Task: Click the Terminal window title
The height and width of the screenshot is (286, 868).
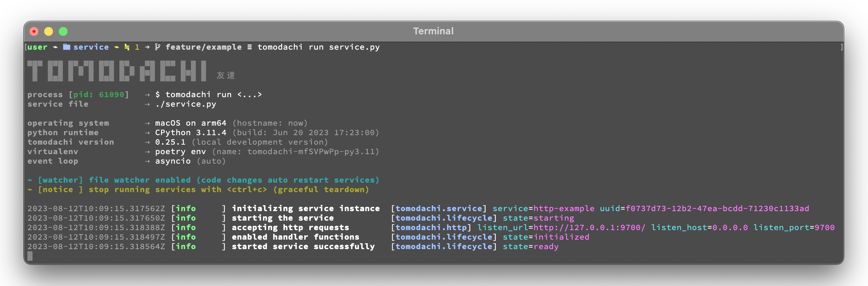Action: tap(433, 31)
